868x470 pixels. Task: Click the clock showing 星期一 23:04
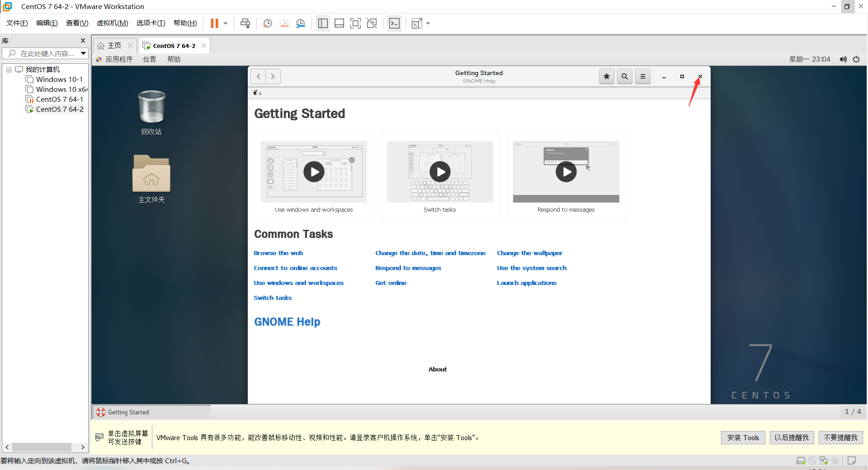tap(810, 59)
